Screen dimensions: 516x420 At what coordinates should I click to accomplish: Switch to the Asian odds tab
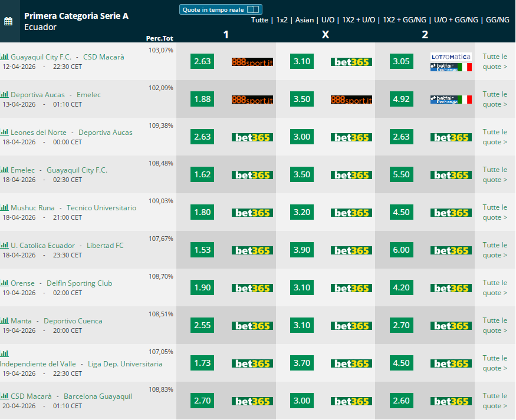[x=304, y=20]
